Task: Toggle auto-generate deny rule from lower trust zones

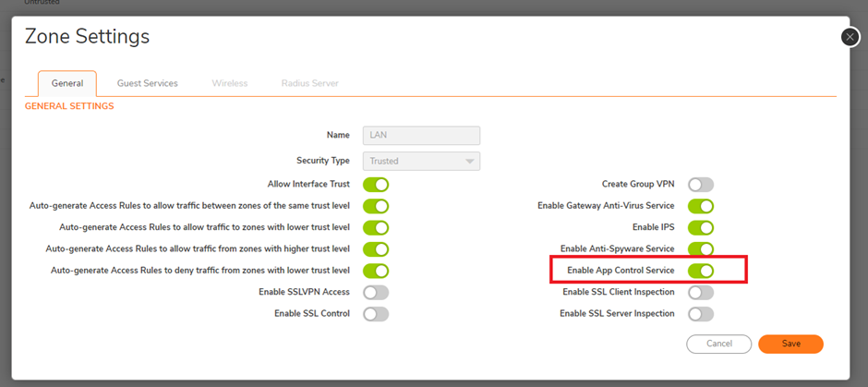Action: click(376, 271)
